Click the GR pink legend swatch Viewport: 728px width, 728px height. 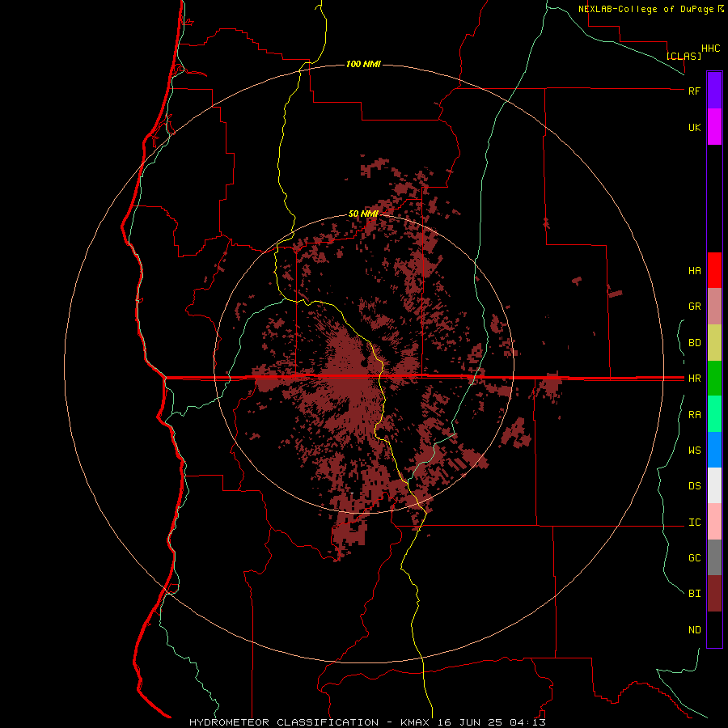tap(714, 307)
